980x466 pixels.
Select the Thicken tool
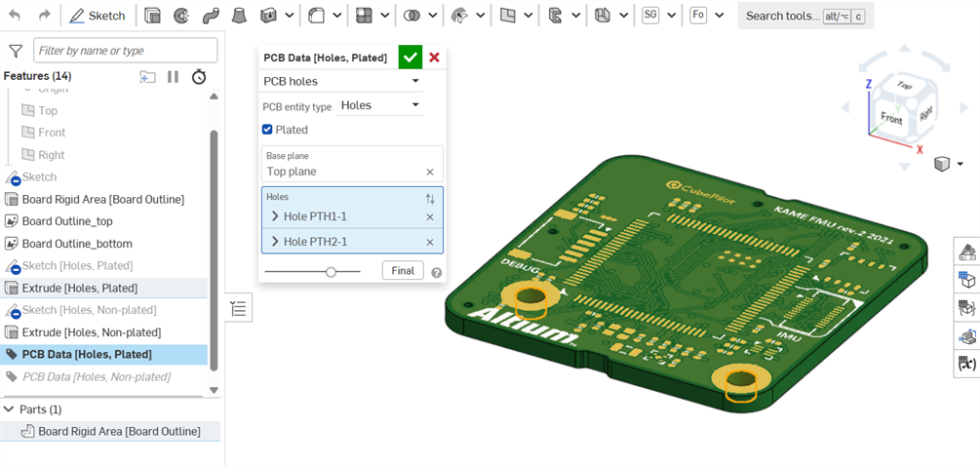point(269,16)
